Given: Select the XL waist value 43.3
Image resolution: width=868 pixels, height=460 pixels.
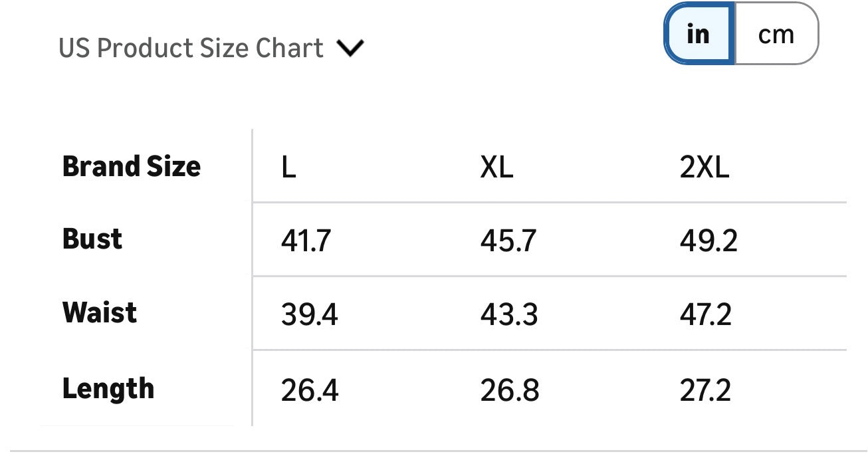Looking at the screenshot, I should (x=509, y=314).
